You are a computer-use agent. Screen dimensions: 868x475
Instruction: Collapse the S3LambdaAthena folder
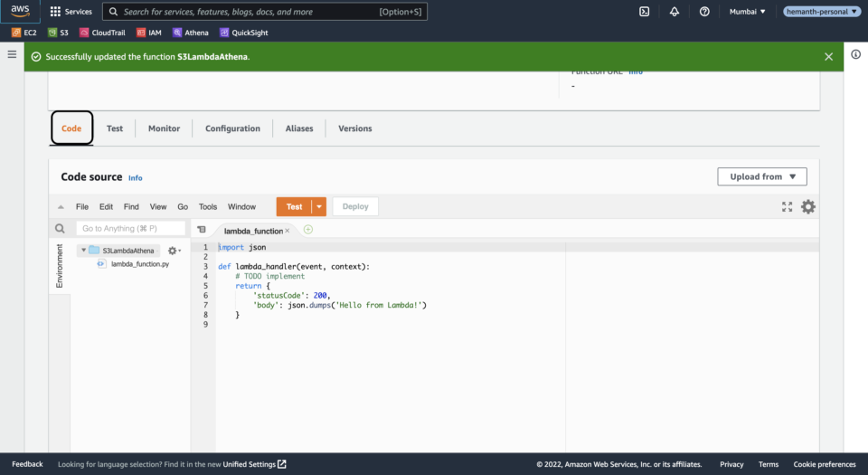pos(83,251)
